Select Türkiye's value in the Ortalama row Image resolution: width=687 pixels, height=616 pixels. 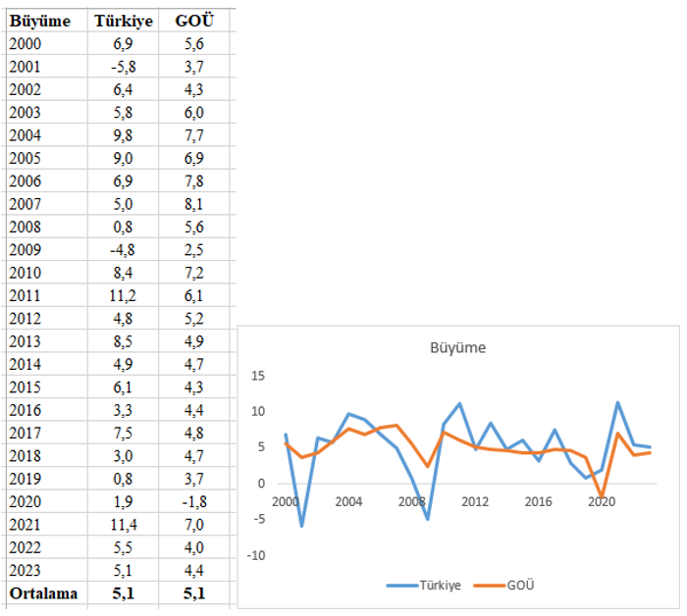[x=123, y=593]
